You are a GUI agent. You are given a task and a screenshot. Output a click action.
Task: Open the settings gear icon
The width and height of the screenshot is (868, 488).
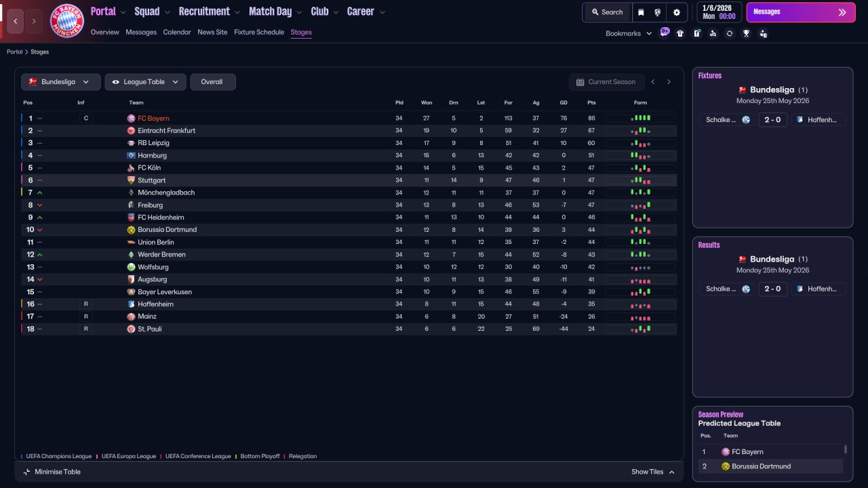click(x=677, y=12)
